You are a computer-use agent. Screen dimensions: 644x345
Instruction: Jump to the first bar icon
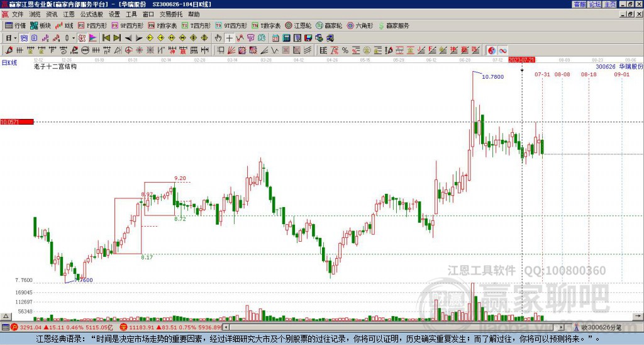(106, 38)
